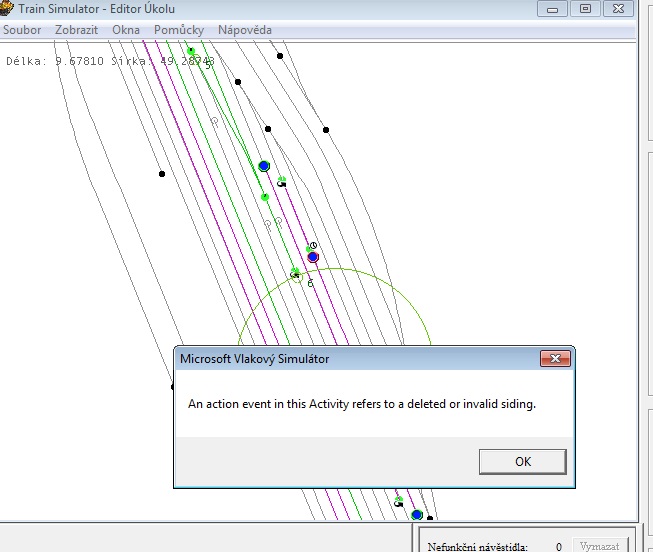Select the blue marker below the dialog
653x552 pixels.
click(x=417, y=515)
